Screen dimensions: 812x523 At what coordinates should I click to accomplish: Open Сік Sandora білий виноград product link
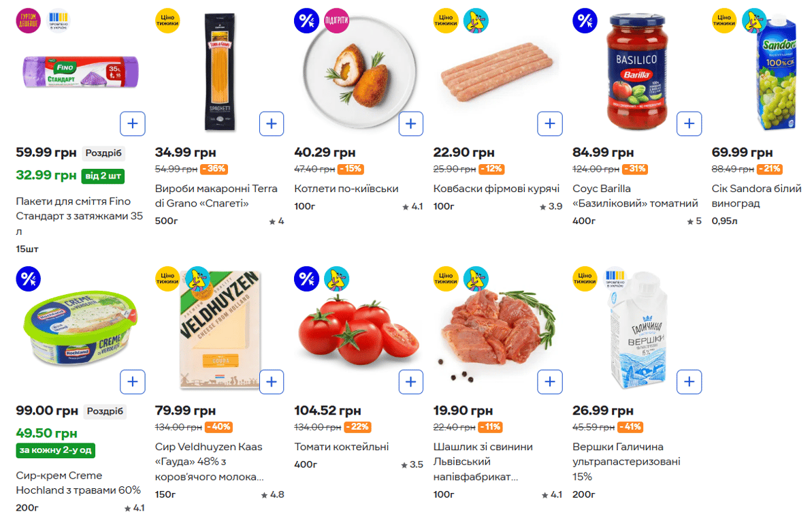tap(756, 196)
